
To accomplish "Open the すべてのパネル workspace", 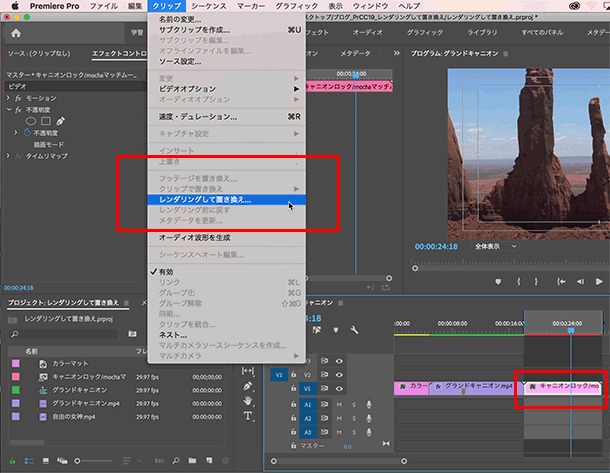I will [542, 33].
